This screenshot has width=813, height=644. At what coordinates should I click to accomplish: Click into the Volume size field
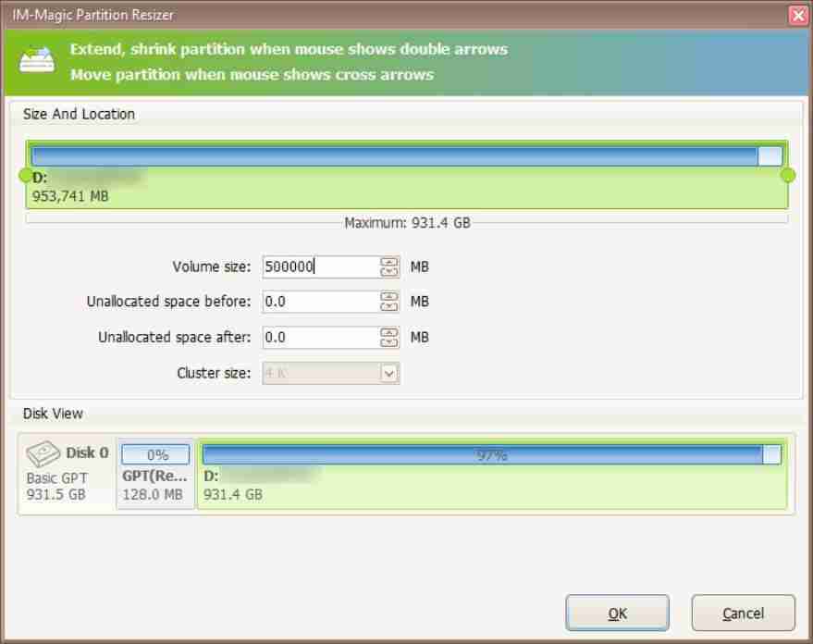(x=321, y=267)
